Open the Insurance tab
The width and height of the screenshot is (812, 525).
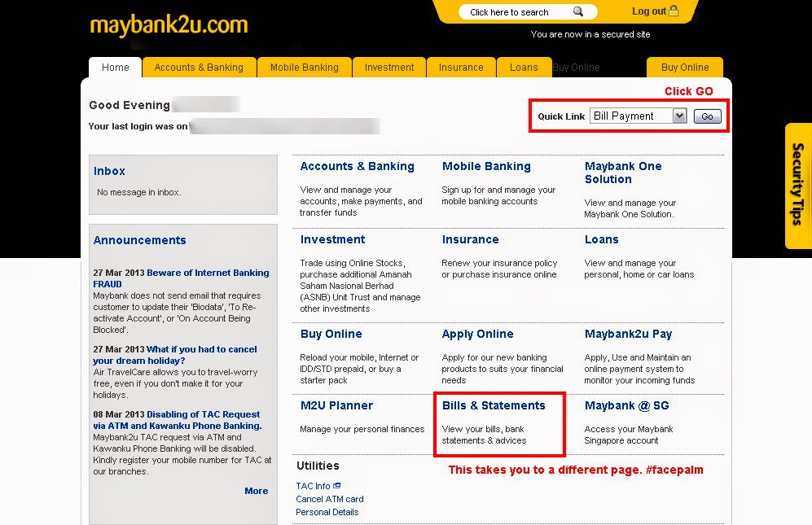tap(461, 68)
